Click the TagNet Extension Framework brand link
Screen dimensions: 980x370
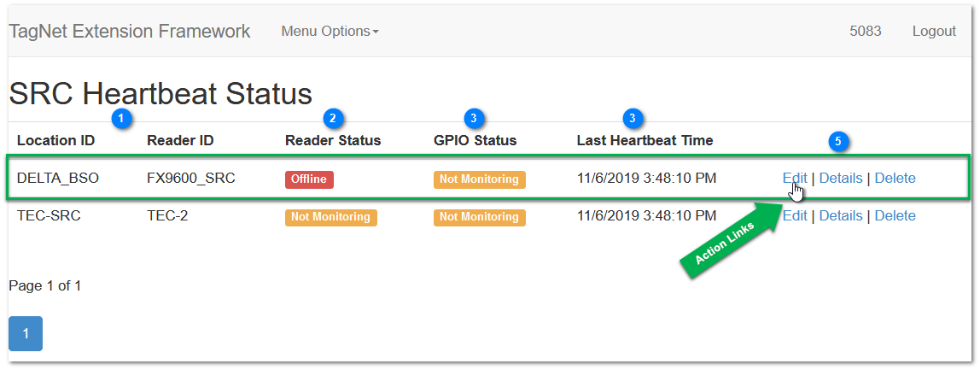pyautogui.click(x=130, y=32)
